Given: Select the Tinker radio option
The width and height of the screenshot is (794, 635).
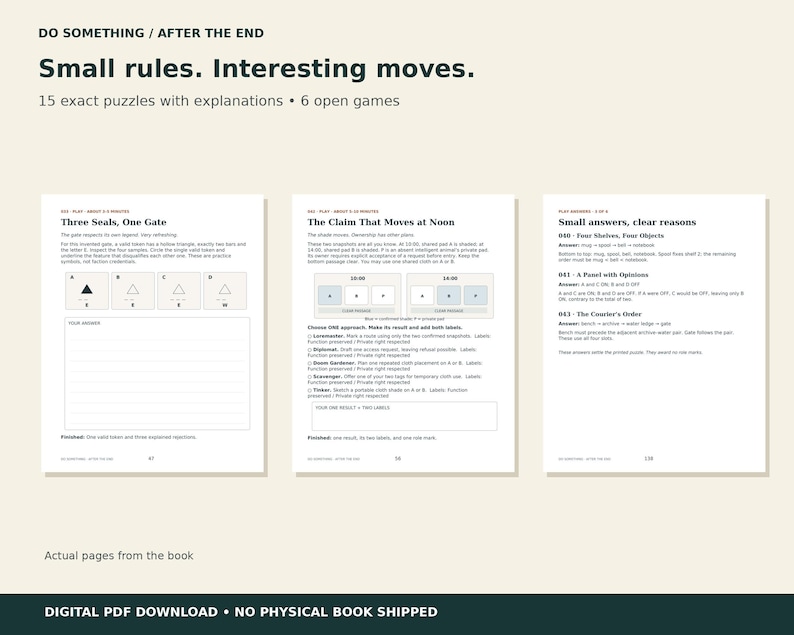Looking at the screenshot, I should (x=310, y=390).
